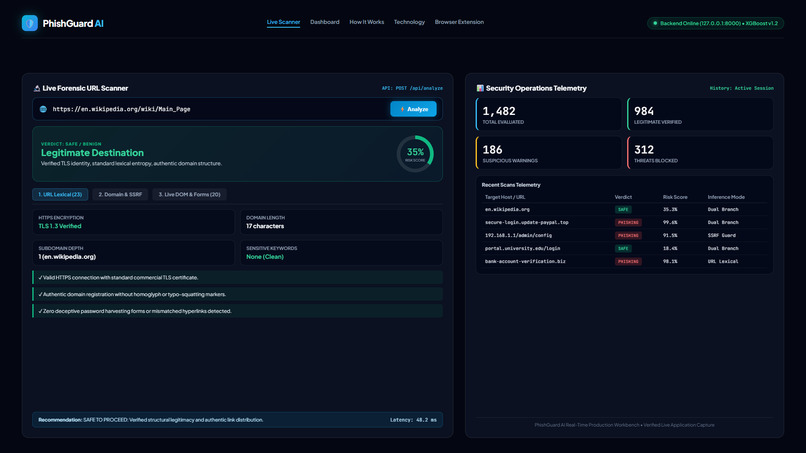
Task: Click the API: POST /api/analyze label
Action: tap(412, 88)
